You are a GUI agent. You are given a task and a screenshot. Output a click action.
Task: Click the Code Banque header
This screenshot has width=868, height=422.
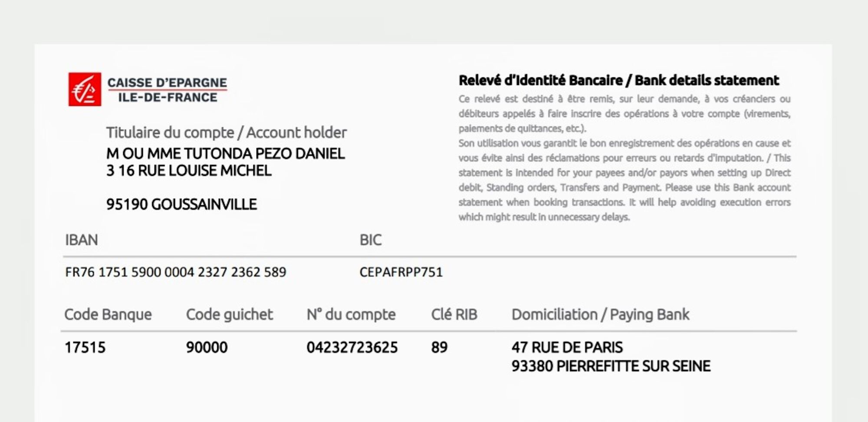108,314
